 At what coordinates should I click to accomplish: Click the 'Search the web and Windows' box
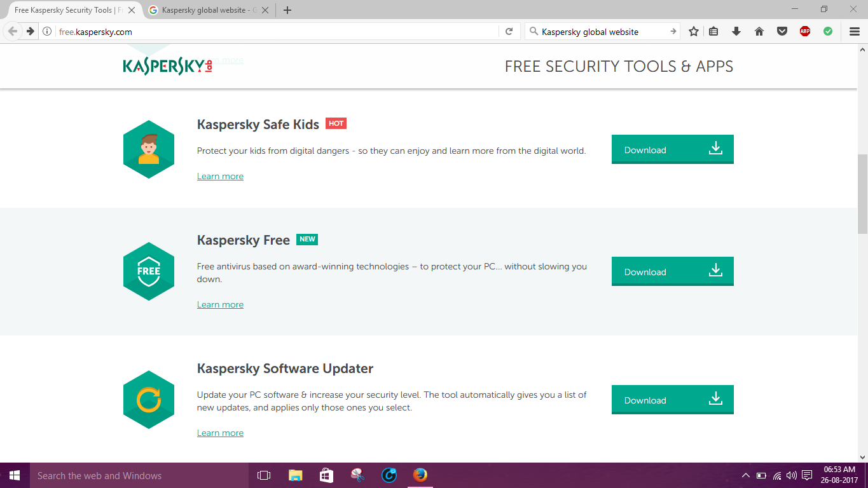tap(139, 475)
